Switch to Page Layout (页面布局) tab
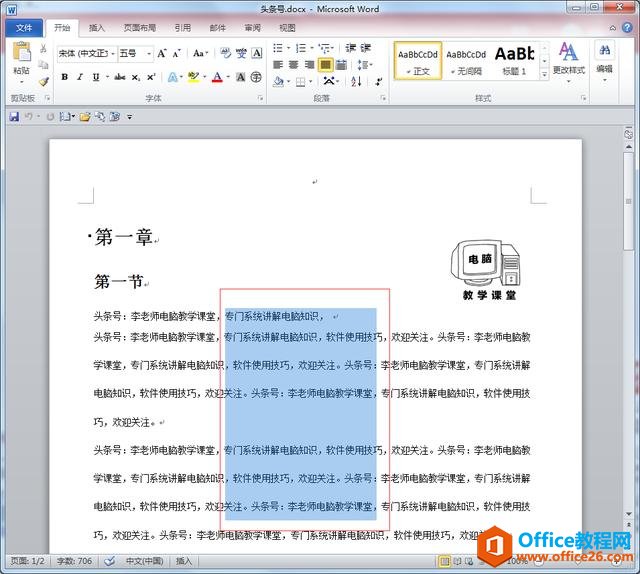The image size is (640, 574). point(140,28)
